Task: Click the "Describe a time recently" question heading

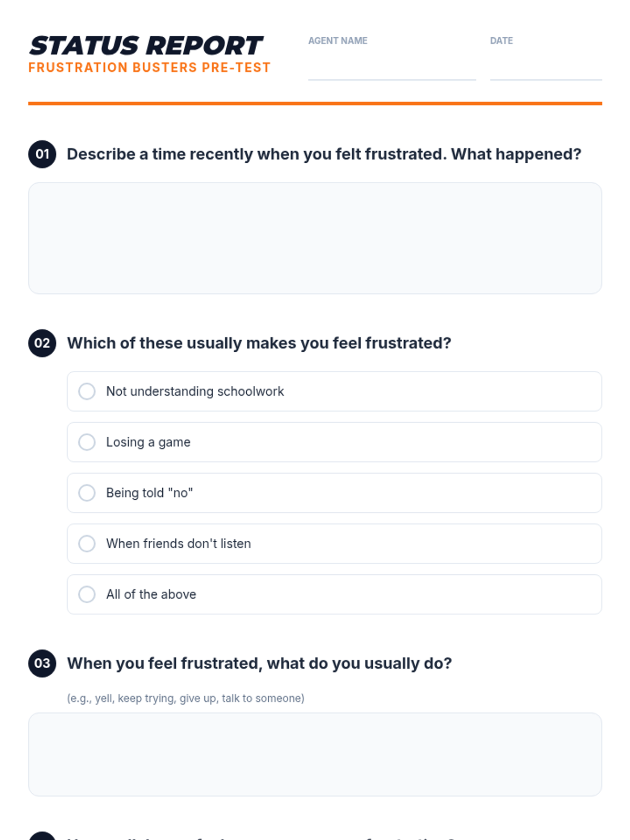Action: click(324, 154)
